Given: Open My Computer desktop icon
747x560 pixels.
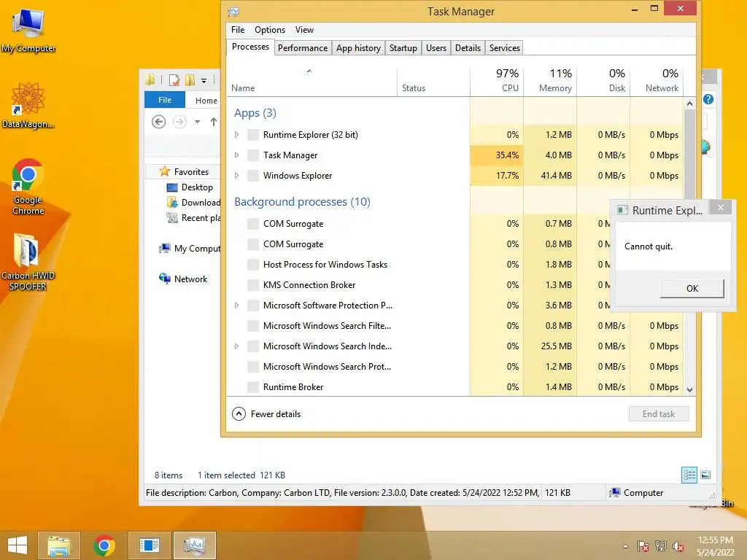Looking at the screenshot, I should click(28, 30).
